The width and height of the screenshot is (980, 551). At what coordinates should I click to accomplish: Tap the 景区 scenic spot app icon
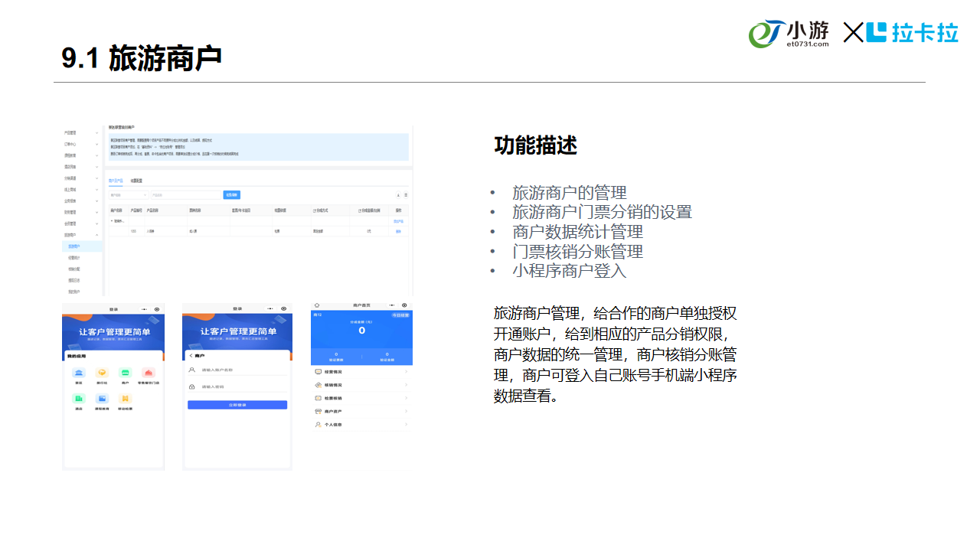78,373
